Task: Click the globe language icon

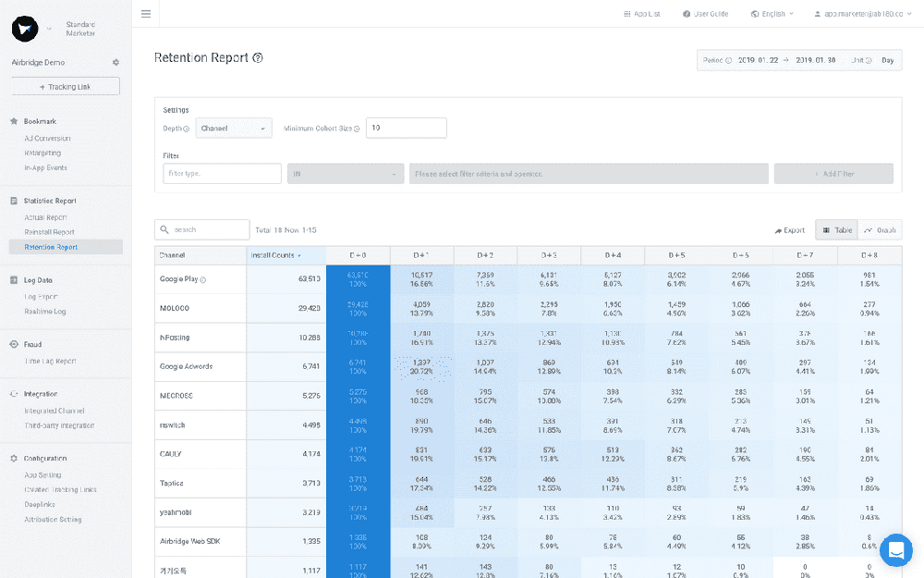Action: 755,14
